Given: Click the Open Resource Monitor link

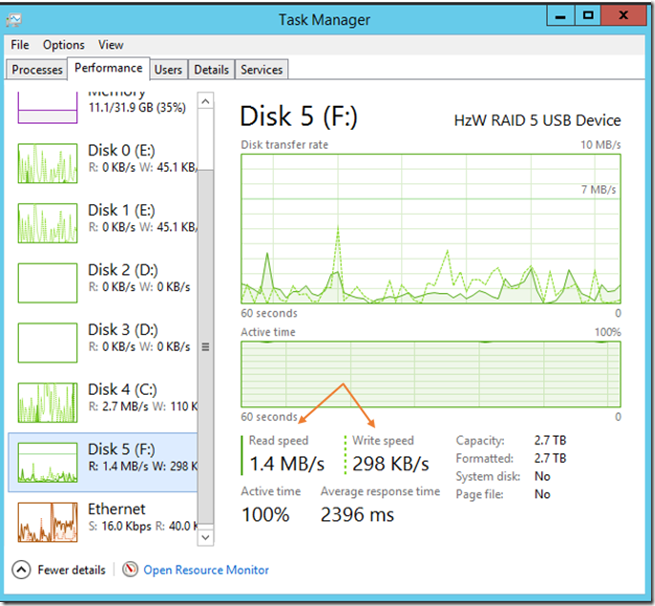Looking at the screenshot, I should (x=206, y=570).
